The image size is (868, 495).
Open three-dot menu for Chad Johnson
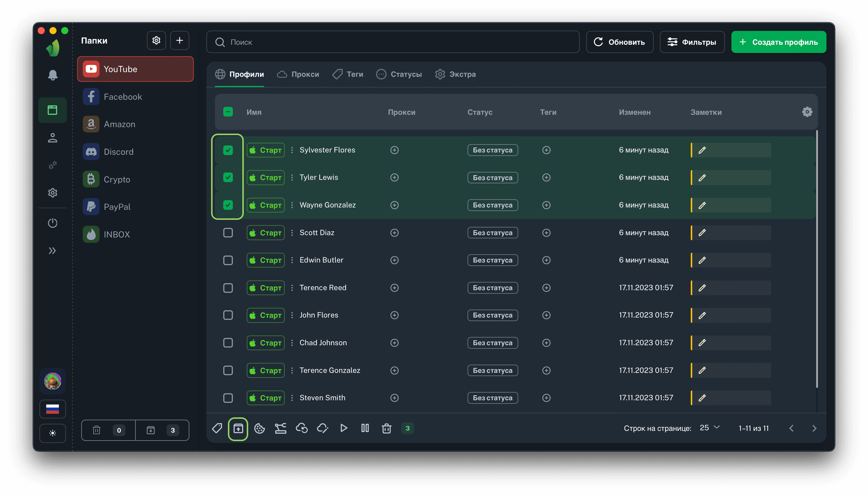pos(292,343)
